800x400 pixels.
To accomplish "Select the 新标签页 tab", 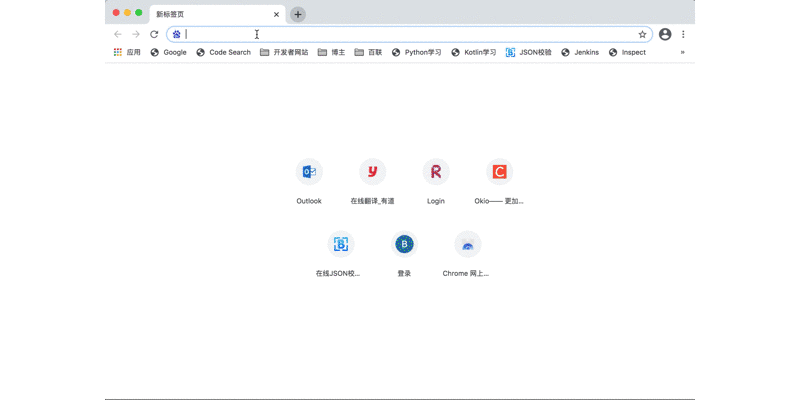I will 218,14.
